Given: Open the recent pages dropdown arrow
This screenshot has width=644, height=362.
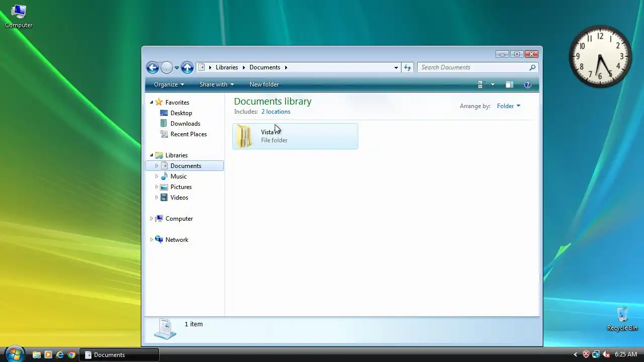Looking at the screenshot, I should click(x=177, y=67).
